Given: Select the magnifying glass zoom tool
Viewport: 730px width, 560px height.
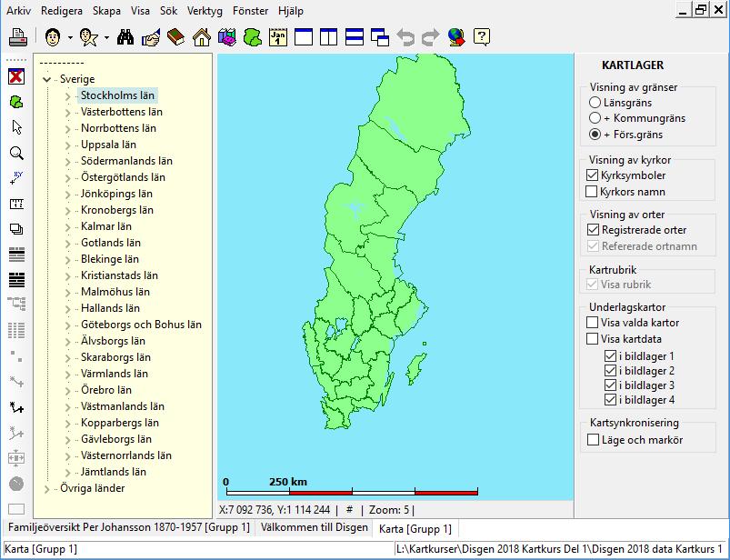Looking at the screenshot, I should click(16, 153).
